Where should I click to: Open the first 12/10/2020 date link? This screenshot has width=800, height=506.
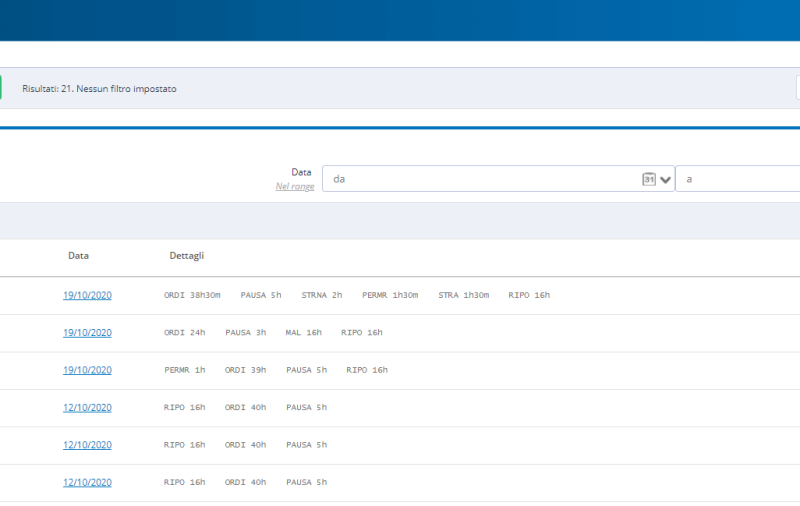(87, 408)
